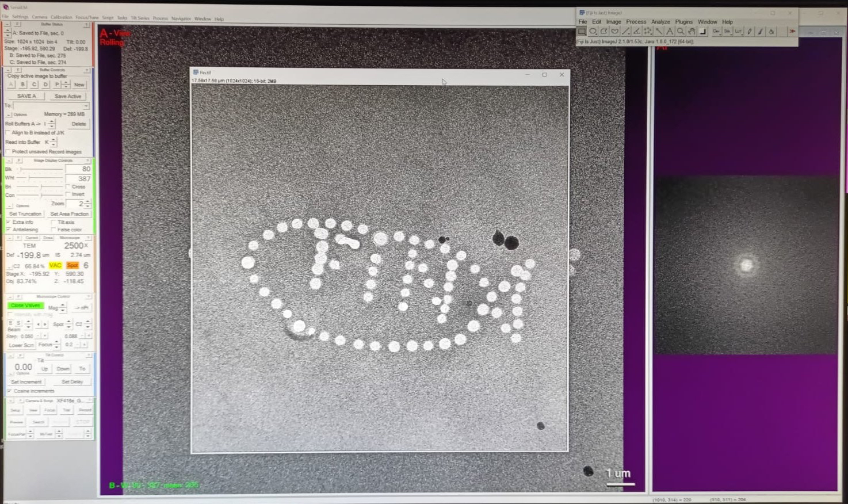Image resolution: width=848 pixels, height=504 pixels.
Task: Click the SAVE A button
Action: click(x=26, y=96)
